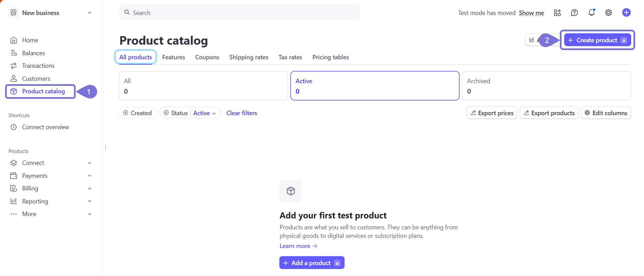The height and width of the screenshot is (276, 644).
Task: Click the Home icon in sidebar
Action: [14, 40]
